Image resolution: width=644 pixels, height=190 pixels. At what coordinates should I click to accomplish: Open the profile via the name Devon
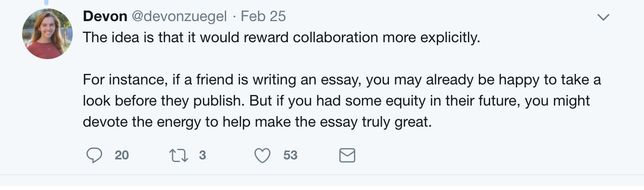105,16
